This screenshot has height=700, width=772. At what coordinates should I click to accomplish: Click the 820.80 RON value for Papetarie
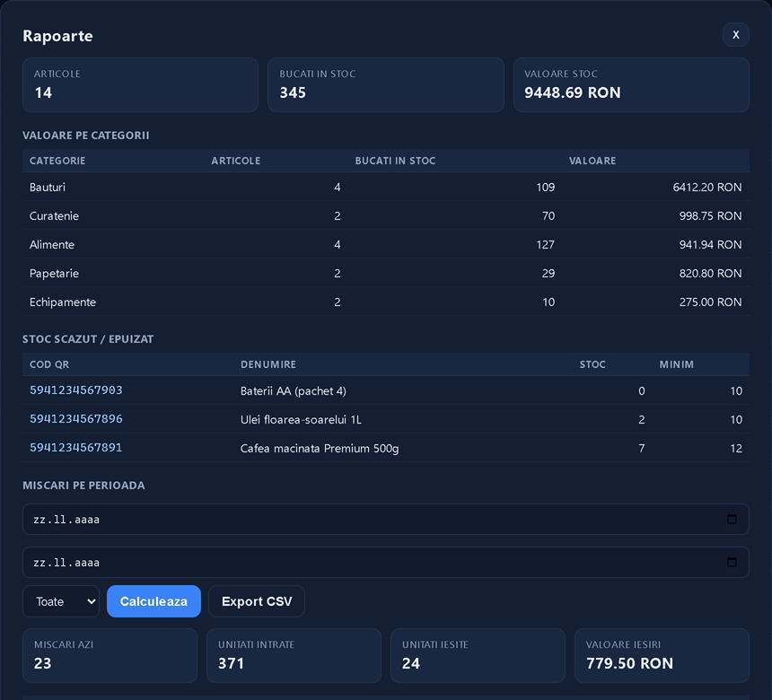pos(710,273)
